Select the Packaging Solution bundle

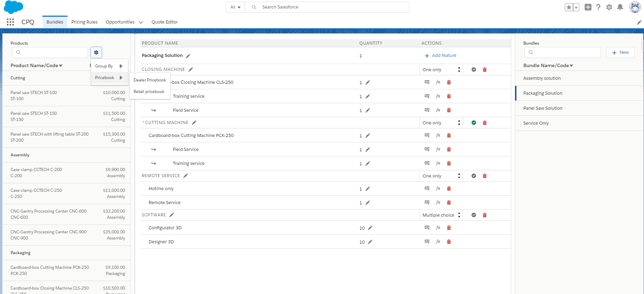tap(579, 93)
